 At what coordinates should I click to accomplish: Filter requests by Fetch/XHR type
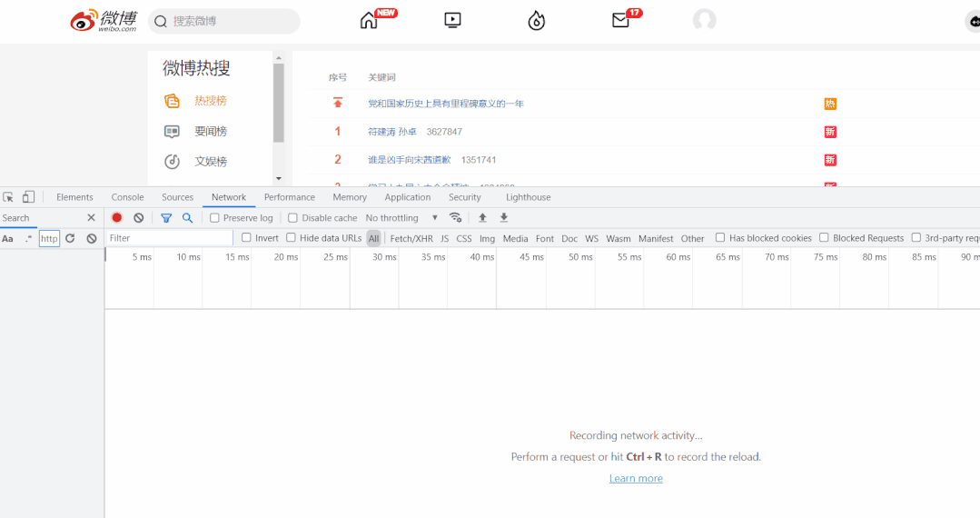411,239
